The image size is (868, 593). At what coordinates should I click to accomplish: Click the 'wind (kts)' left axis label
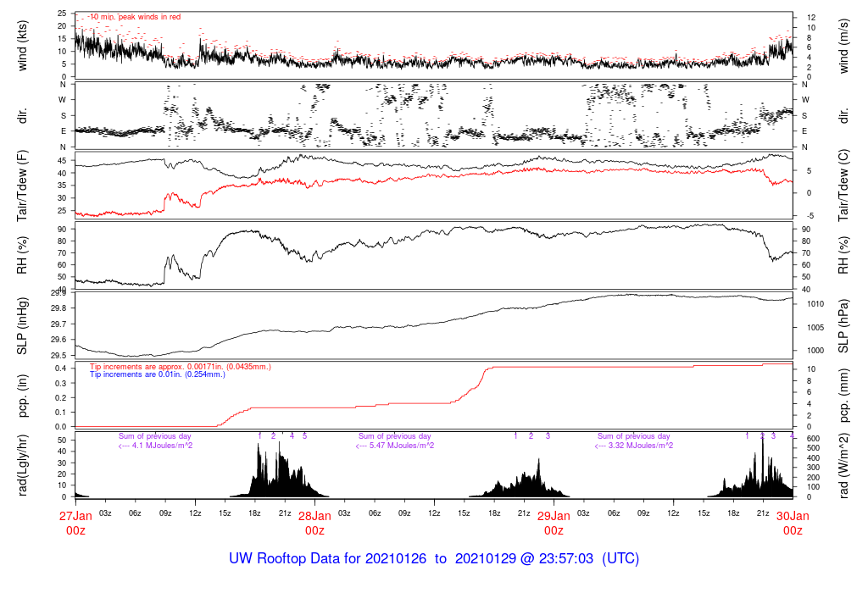coord(22,46)
